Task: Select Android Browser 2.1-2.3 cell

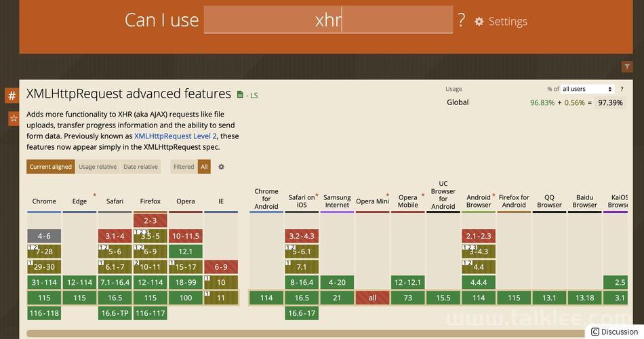Action: [x=479, y=236]
